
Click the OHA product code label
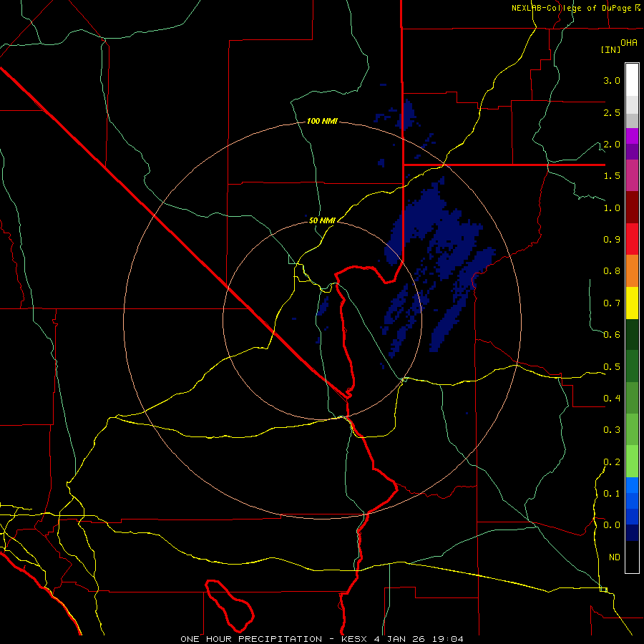click(629, 43)
